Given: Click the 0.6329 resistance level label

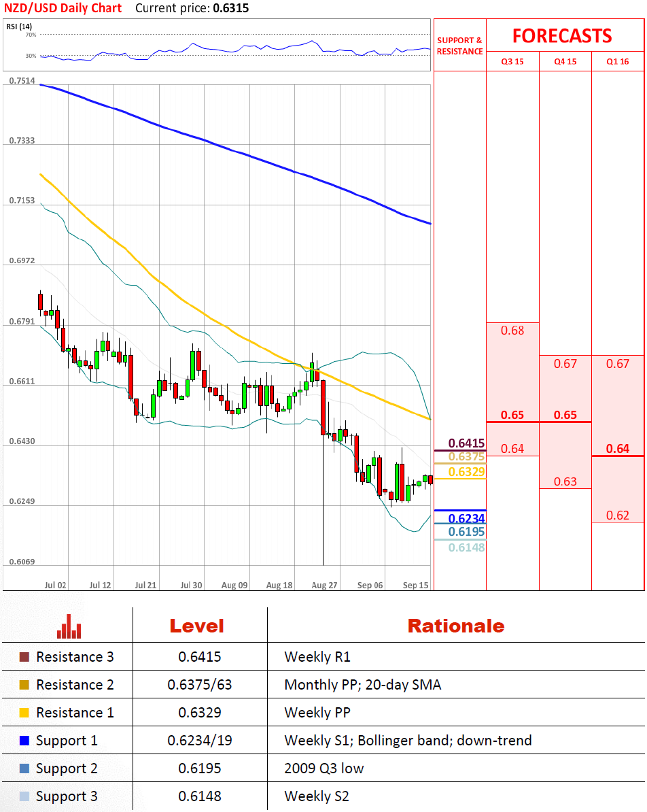Looking at the screenshot, I should click(x=466, y=472).
